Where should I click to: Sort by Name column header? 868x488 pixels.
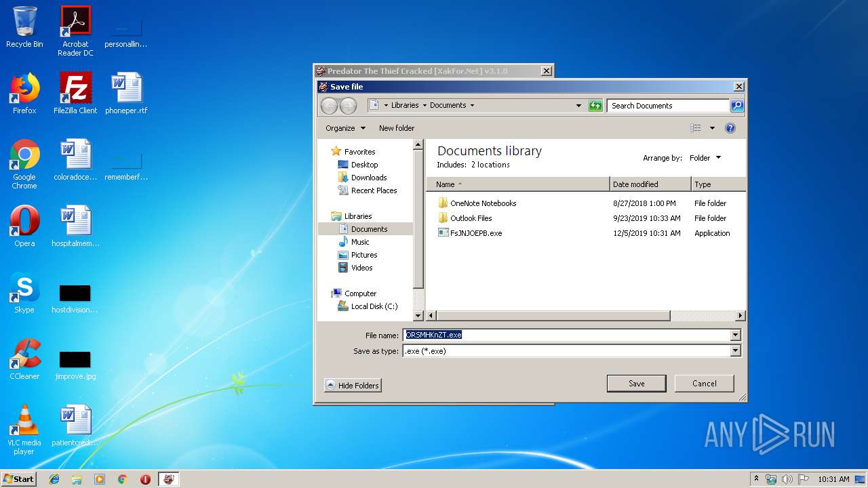(518, 184)
